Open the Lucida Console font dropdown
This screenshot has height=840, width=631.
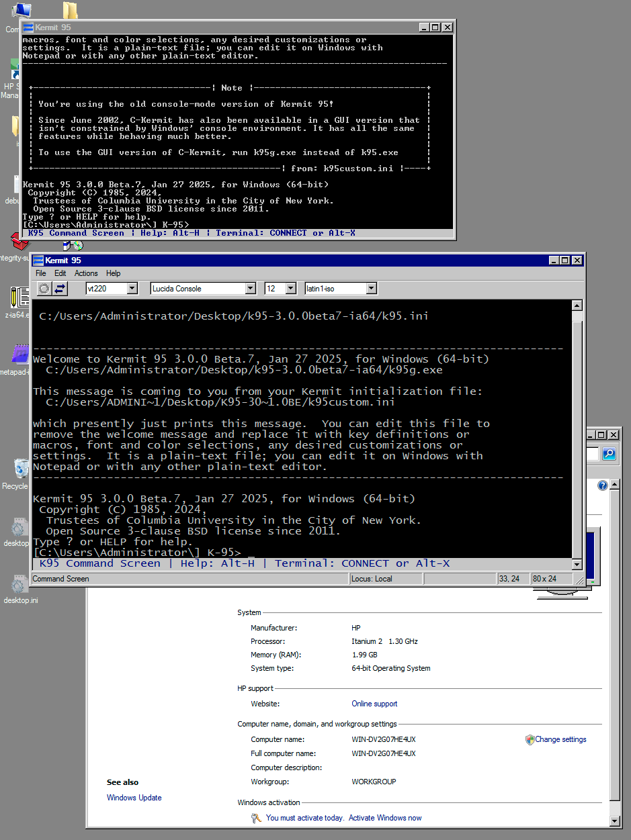250,289
